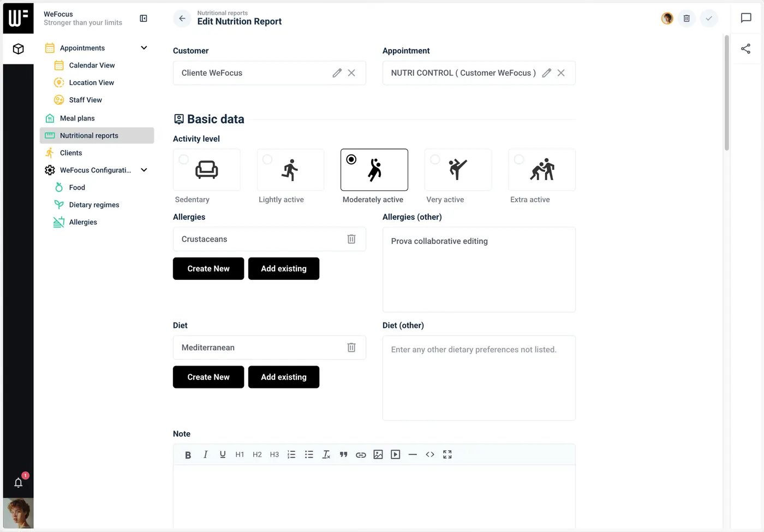Toggle italic in Note editor

pyautogui.click(x=205, y=455)
